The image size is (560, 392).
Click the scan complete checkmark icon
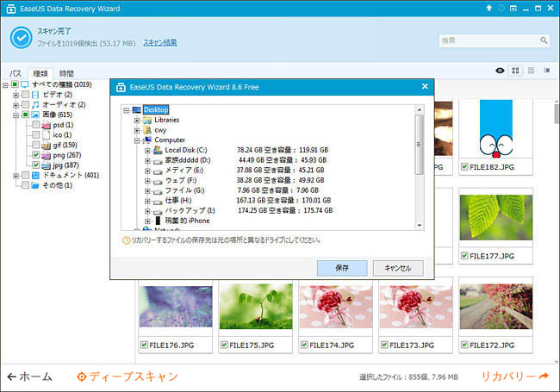coord(21,38)
